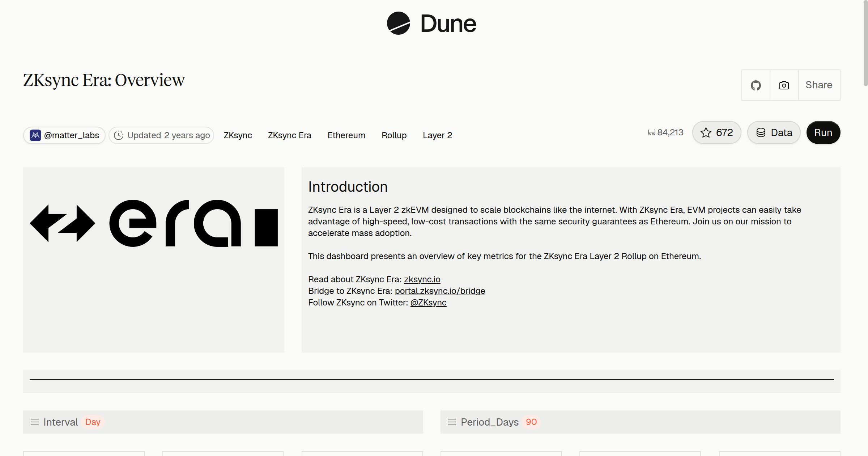Open the @ZKsync Twitter link
The width and height of the screenshot is (868, 456).
click(428, 303)
